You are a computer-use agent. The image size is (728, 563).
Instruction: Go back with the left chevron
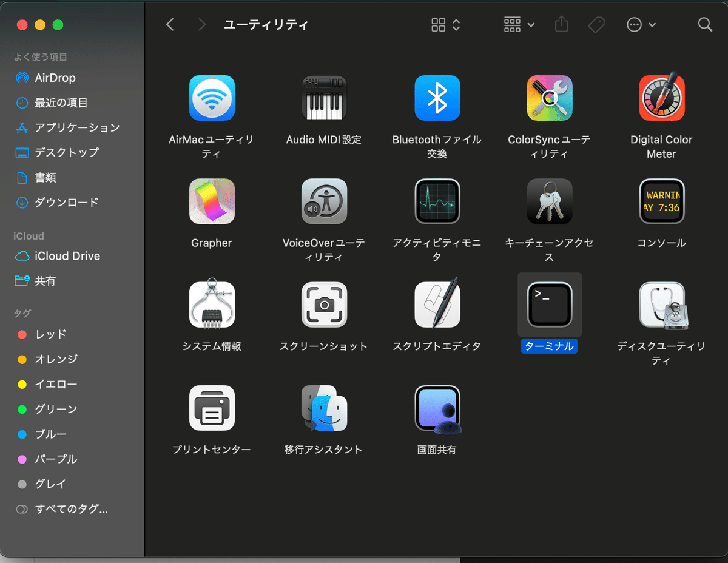[170, 24]
